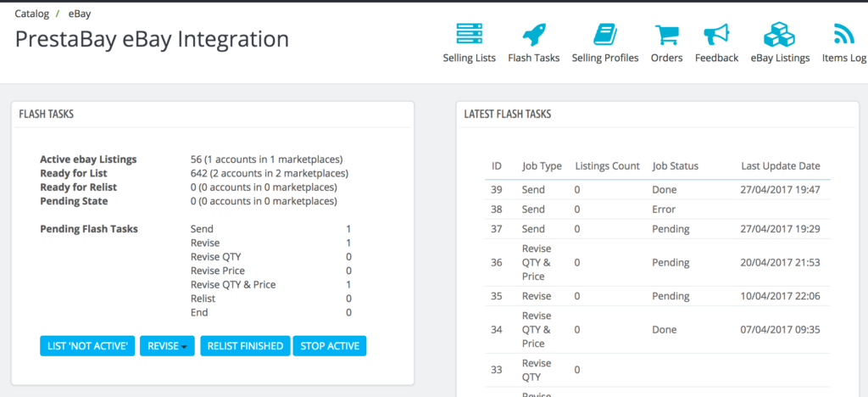The height and width of the screenshot is (397, 868).
Task: Open the Selling Lists stack icon
Action: [x=470, y=34]
